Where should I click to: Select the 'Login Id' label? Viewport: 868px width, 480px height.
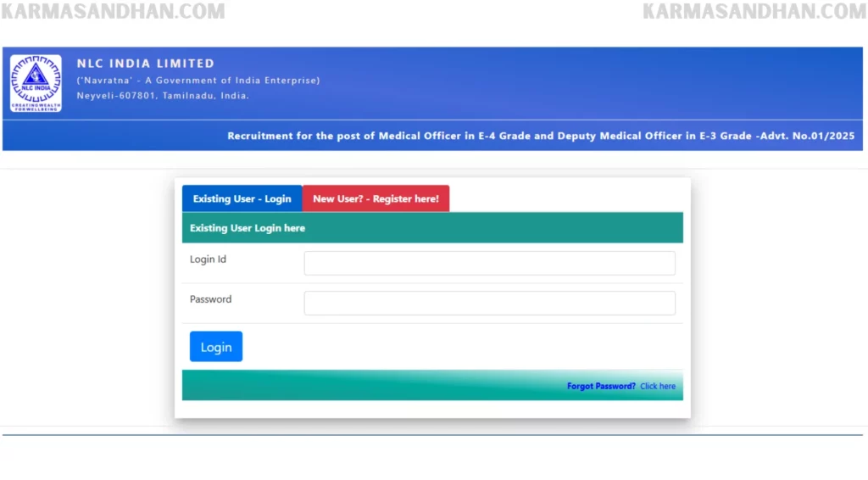209,260
